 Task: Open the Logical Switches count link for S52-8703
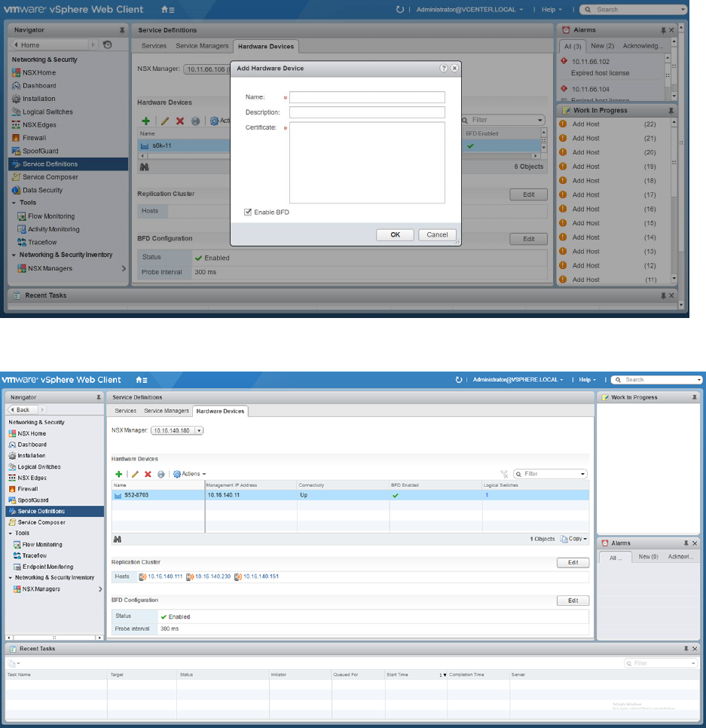[x=487, y=495]
